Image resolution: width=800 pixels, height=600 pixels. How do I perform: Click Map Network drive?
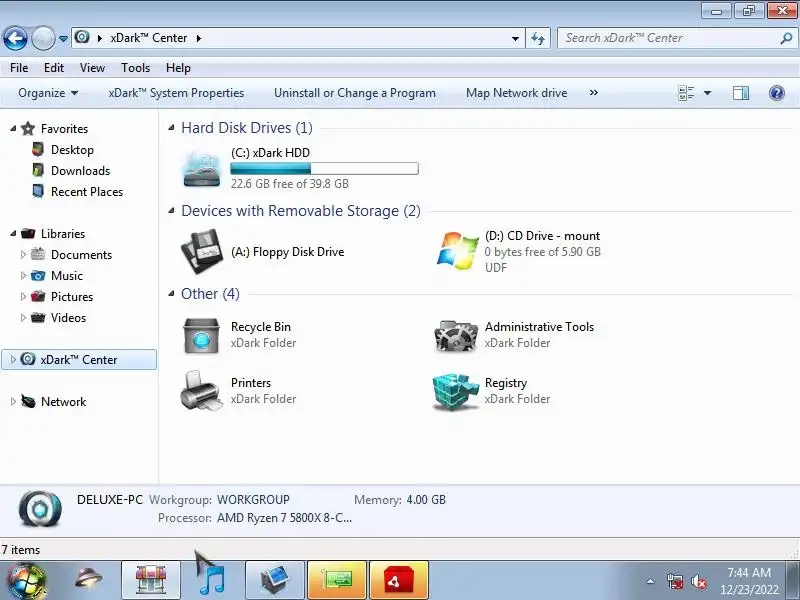click(x=516, y=93)
